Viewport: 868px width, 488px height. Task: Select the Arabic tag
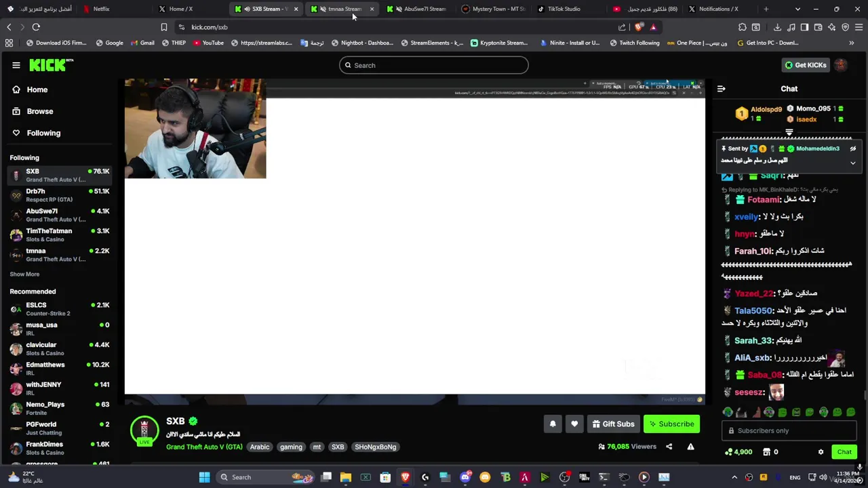(x=260, y=447)
